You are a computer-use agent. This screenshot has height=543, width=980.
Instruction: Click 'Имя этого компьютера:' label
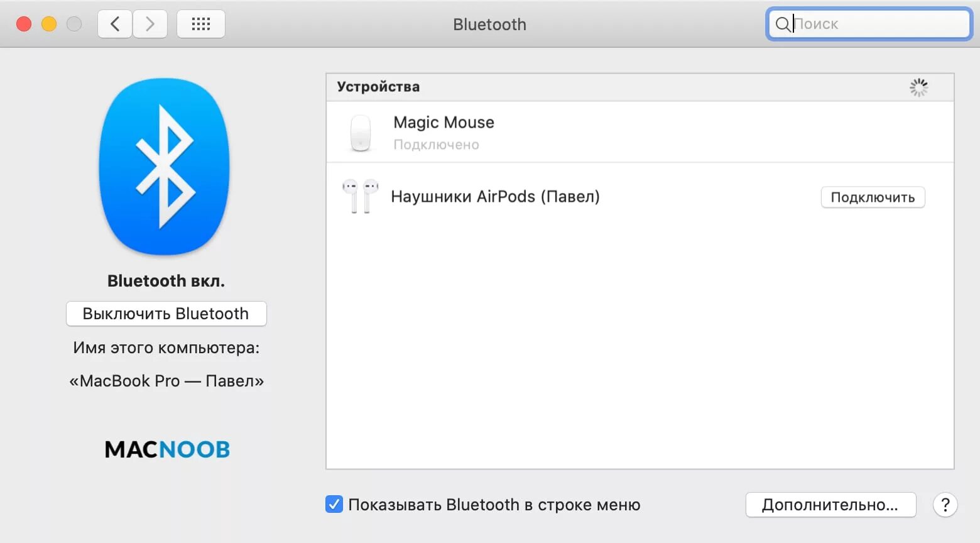(166, 348)
